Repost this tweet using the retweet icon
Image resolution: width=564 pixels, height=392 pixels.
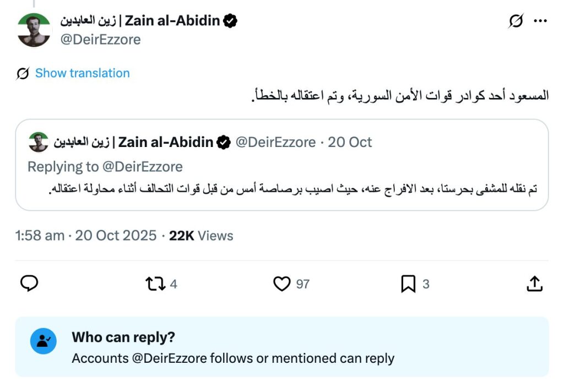pos(155,284)
